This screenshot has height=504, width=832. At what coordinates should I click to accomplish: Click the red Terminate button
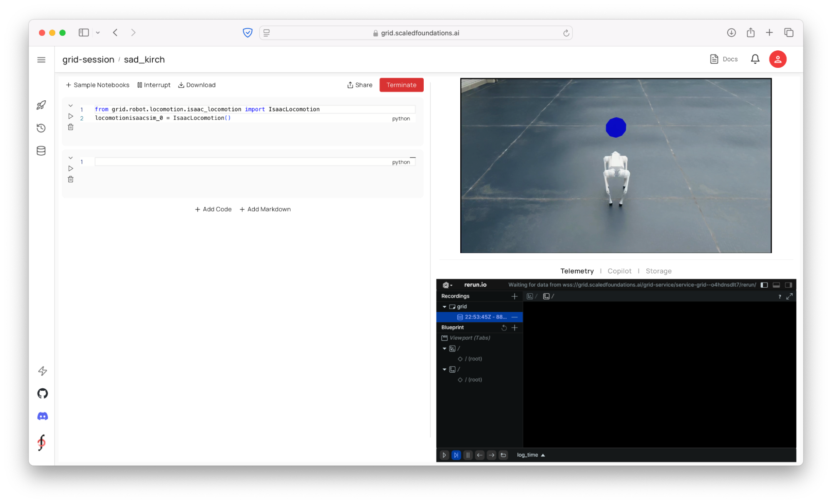[401, 85]
